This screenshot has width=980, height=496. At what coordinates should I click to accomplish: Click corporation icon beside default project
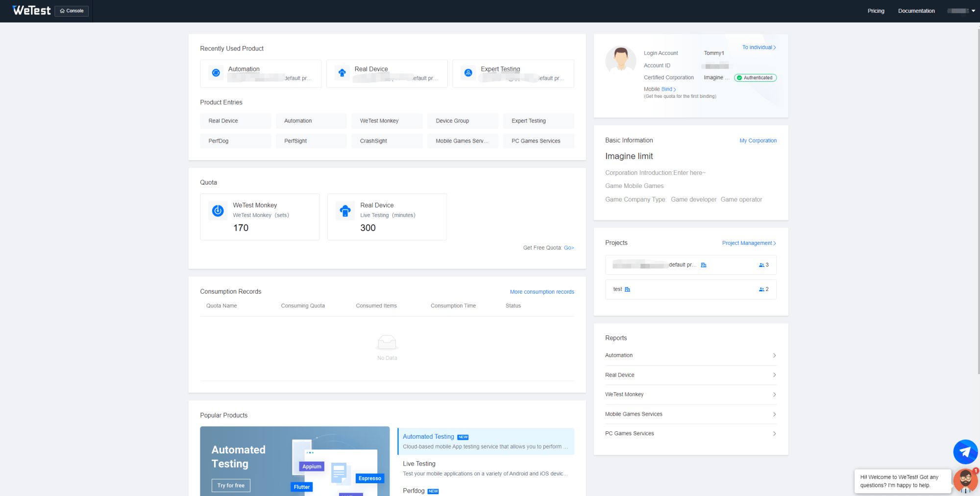click(704, 265)
